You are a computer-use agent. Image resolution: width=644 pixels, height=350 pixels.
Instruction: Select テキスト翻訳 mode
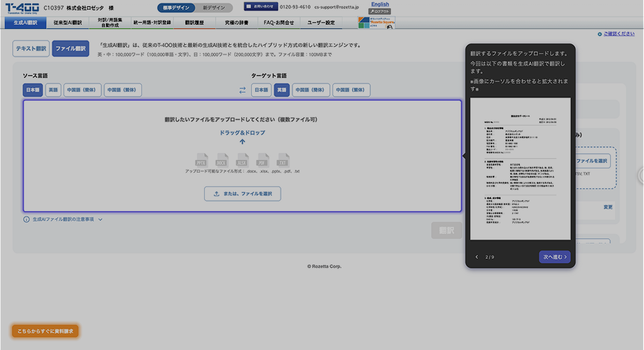pos(31,48)
